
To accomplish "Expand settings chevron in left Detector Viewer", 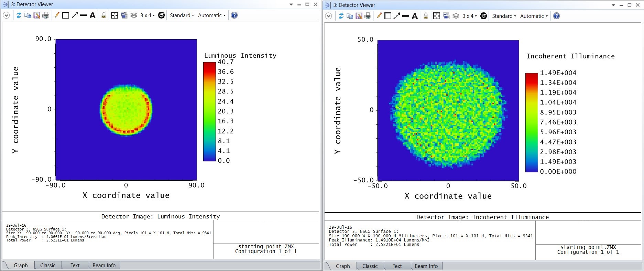I will click(6, 15).
